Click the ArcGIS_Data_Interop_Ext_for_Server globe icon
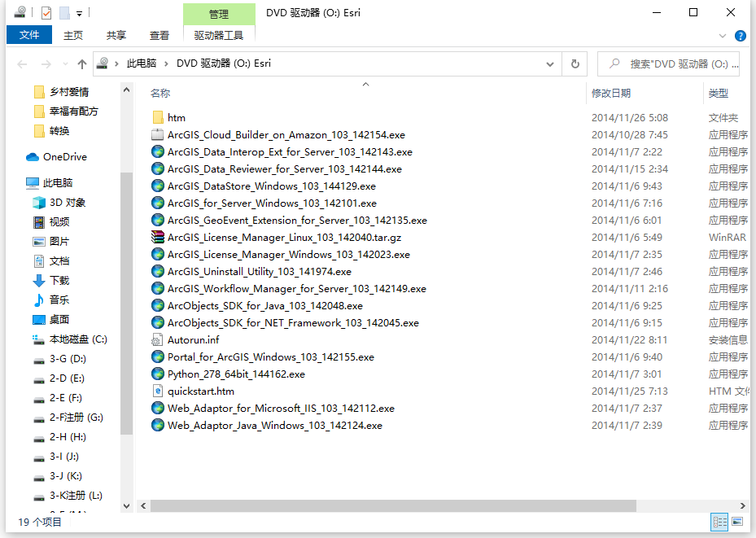This screenshot has height=538, width=756. pos(158,152)
